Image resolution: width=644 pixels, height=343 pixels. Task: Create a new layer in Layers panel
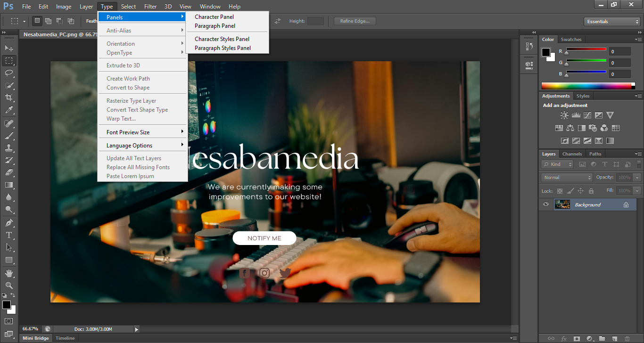tap(615, 338)
